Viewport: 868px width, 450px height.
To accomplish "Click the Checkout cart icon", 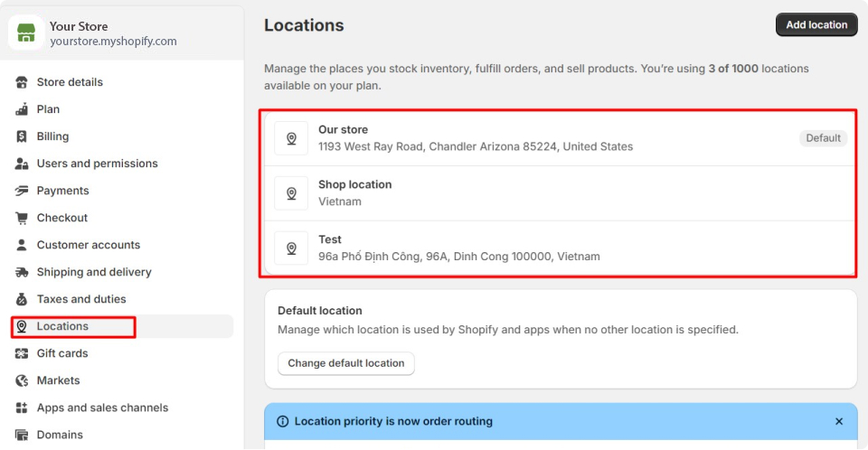I will (x=22, y=218).
